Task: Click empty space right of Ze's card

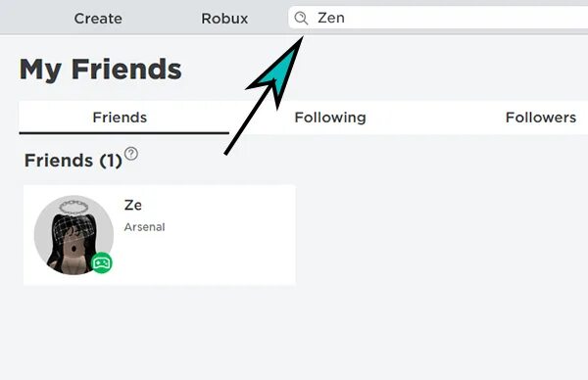Action: coord(439,235)
